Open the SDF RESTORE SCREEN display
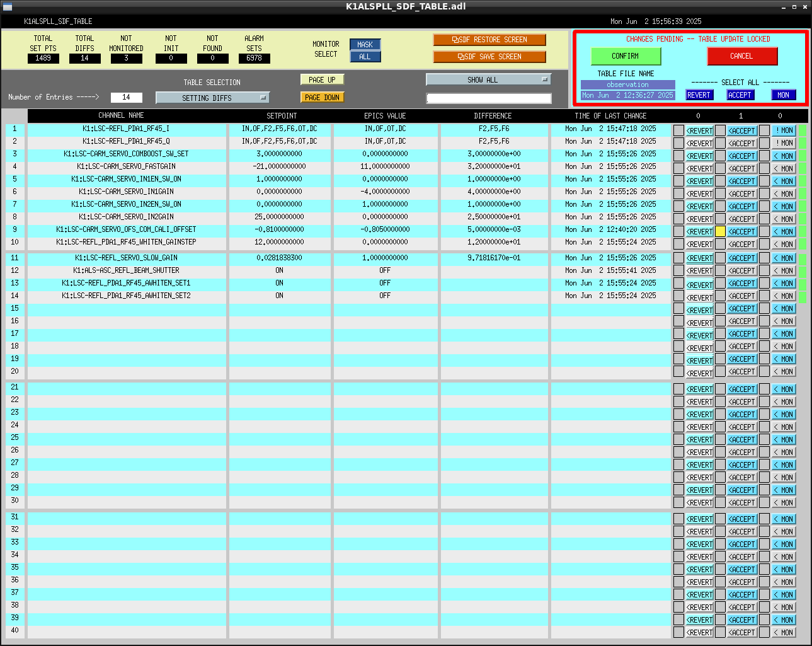The image size is (812, 646). click(489, 40)
